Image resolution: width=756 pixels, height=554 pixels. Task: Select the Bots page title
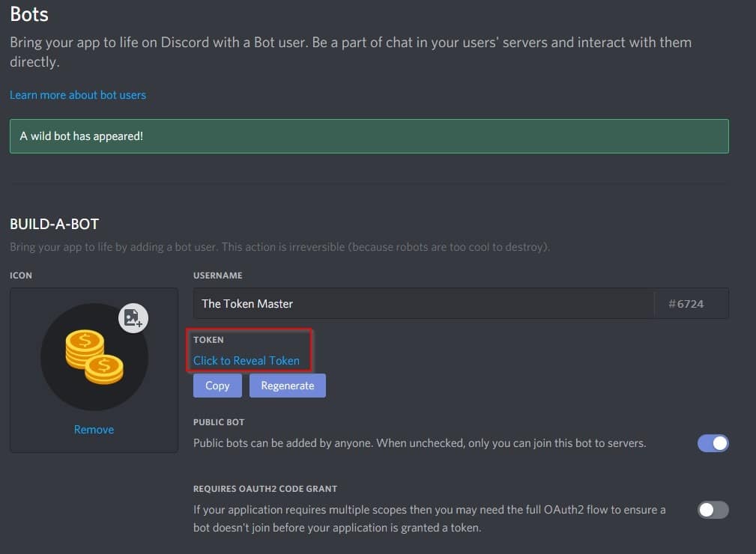coord(29,14)
